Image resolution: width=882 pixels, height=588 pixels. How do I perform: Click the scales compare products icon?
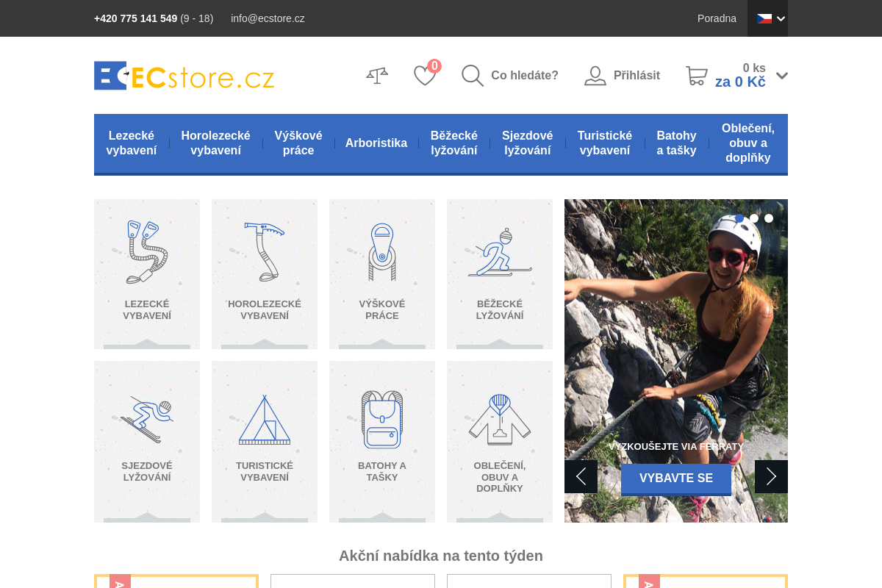[x=377, y=76]
